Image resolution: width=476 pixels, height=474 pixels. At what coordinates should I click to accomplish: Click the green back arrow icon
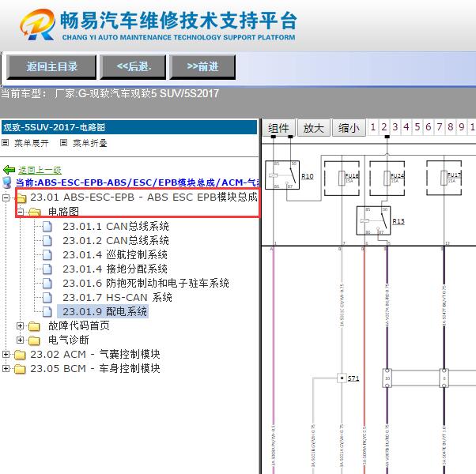click(x=9, y=170)
